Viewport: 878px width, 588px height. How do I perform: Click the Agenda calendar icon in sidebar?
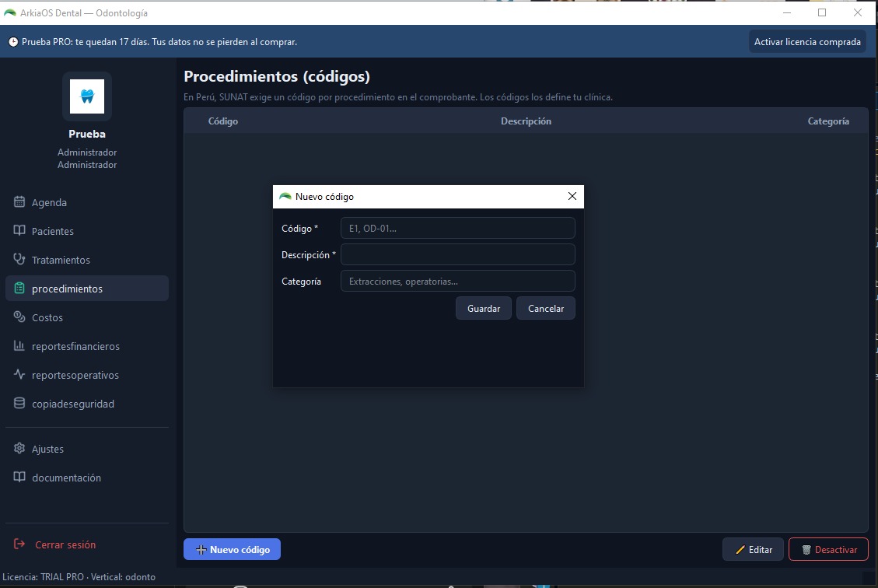click(19, 202)
